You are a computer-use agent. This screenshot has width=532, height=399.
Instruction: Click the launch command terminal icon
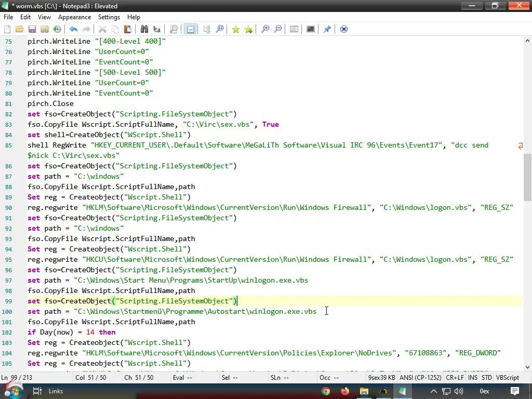311,29
